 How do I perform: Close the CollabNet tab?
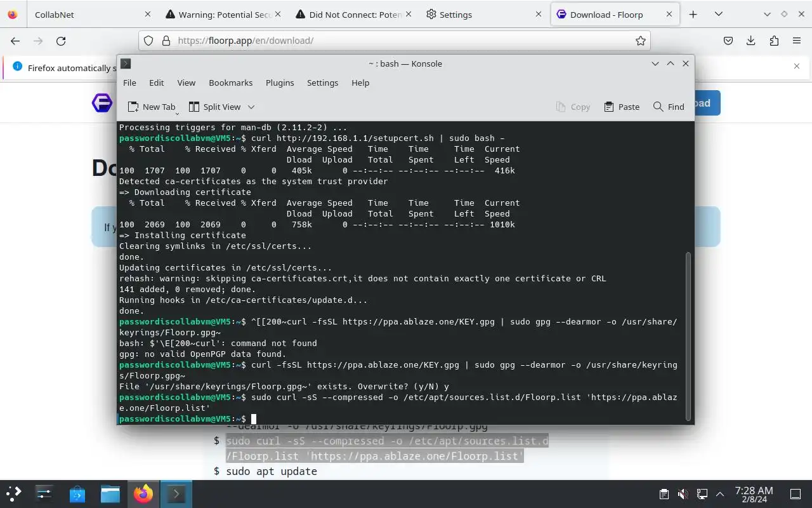(x=147, y=14)
